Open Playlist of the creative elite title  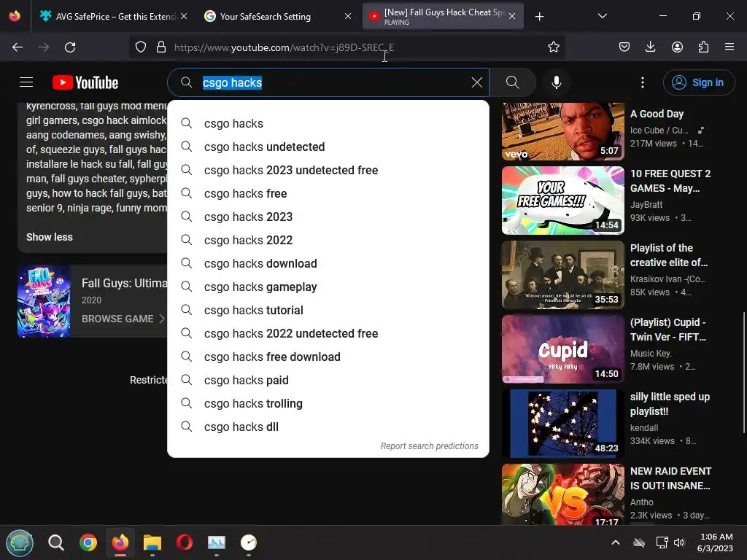point(669,255)
